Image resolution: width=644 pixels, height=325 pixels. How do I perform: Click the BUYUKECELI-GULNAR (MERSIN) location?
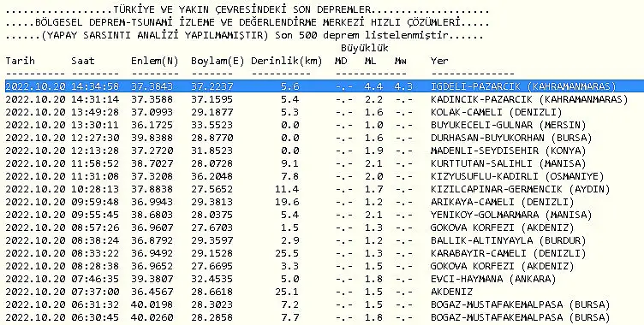509,125
